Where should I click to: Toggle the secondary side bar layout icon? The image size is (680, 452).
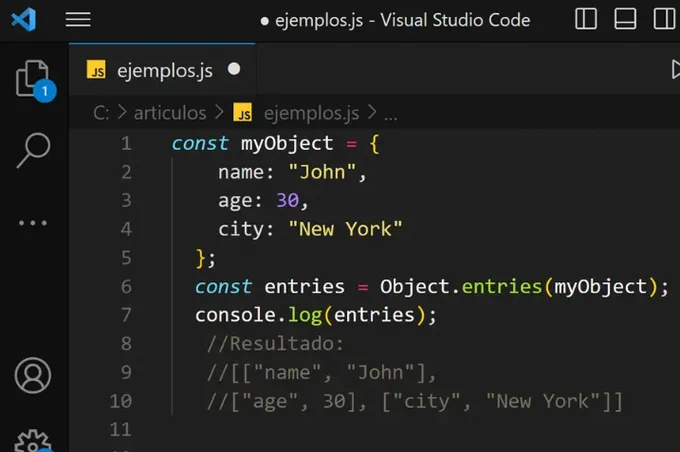664,19
